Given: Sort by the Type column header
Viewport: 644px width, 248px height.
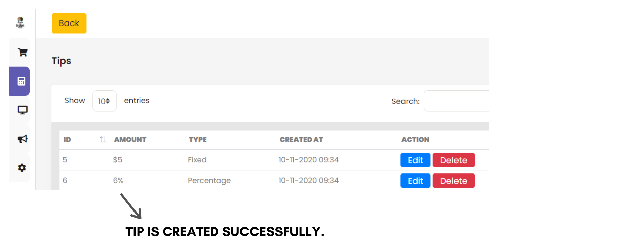Looking at the screenshot, I should pos(198,140).
